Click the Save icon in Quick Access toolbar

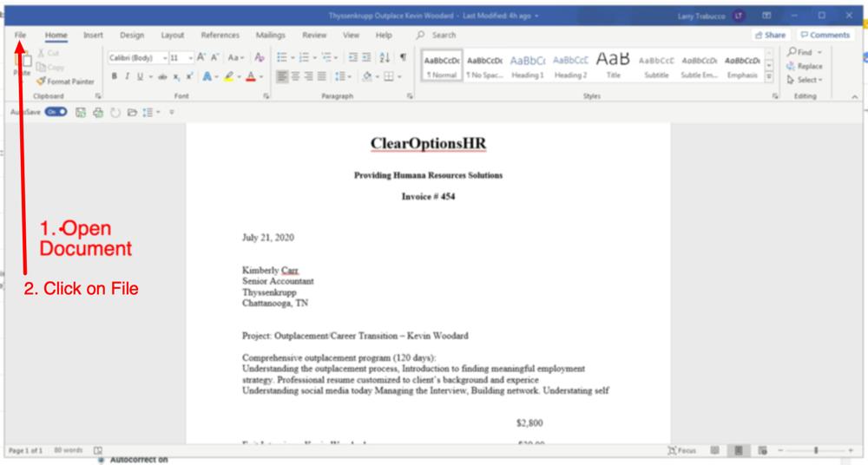[x=81, y=113]
